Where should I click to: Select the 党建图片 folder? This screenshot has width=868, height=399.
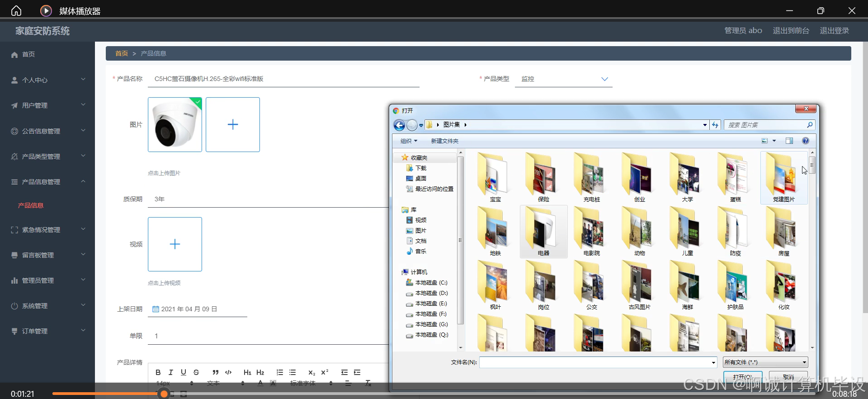click(784, 178)
